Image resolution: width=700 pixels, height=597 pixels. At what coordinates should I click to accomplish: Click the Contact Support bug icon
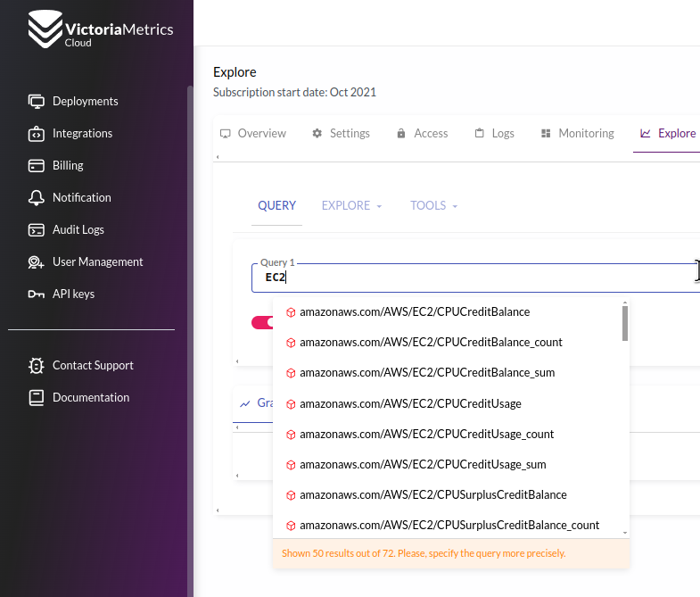tap(37, 366)
